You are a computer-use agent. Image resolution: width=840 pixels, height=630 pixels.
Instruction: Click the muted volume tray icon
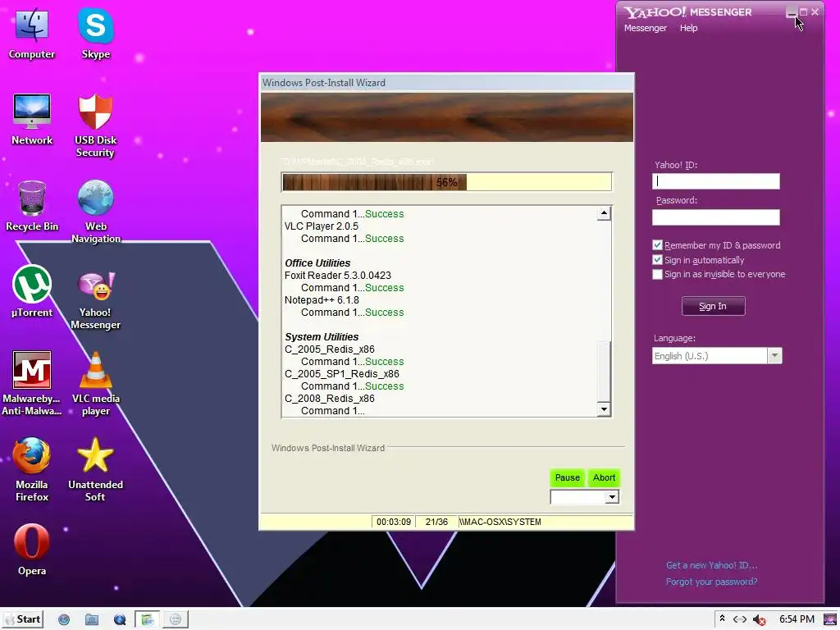[759, 620]
